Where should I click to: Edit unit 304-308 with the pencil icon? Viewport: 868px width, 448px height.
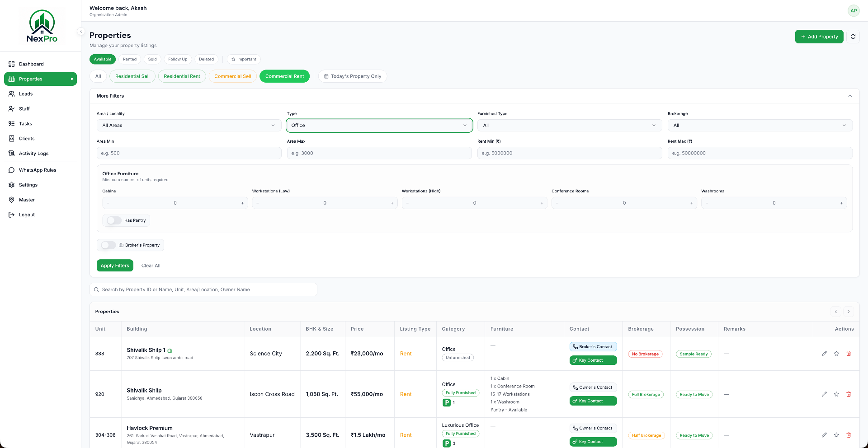coord(824,435)
